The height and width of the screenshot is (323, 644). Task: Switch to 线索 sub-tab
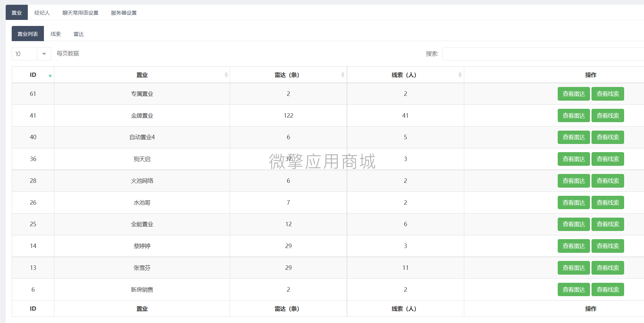(x=56, y=34)
